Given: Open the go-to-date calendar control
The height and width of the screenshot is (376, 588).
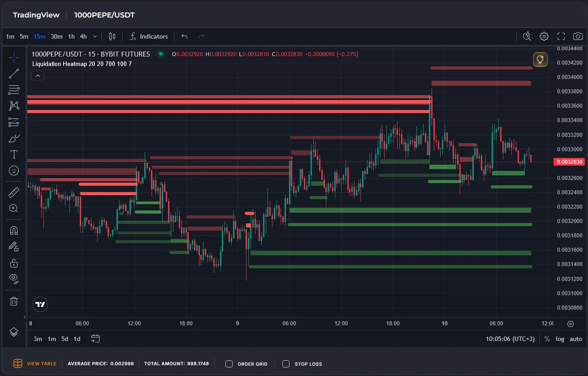Looking at the screenshot, I should [95, 339].
